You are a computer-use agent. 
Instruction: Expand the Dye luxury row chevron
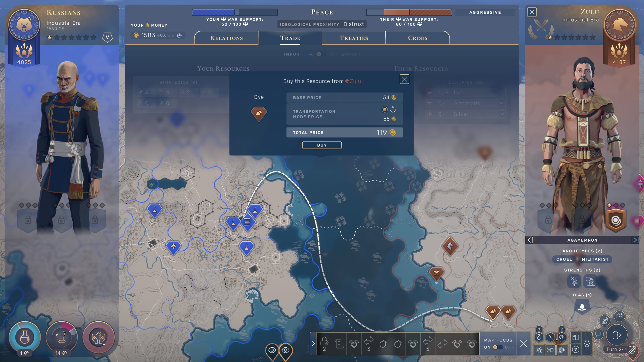[502, 93]
